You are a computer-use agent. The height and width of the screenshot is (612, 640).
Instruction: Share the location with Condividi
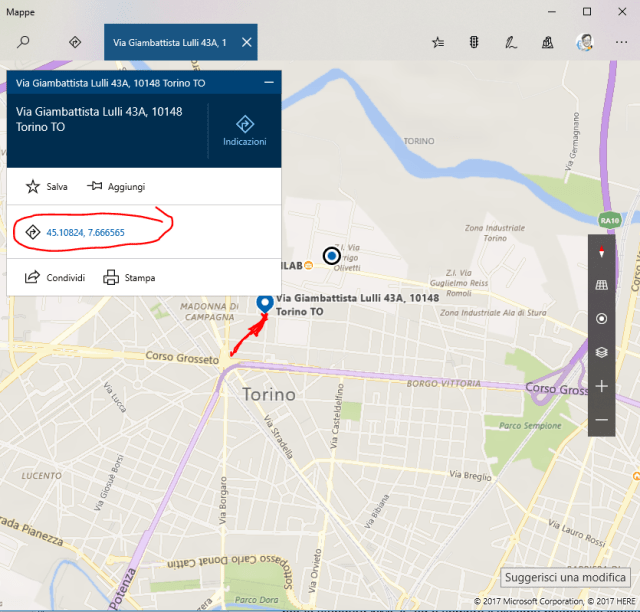[55, 278]
